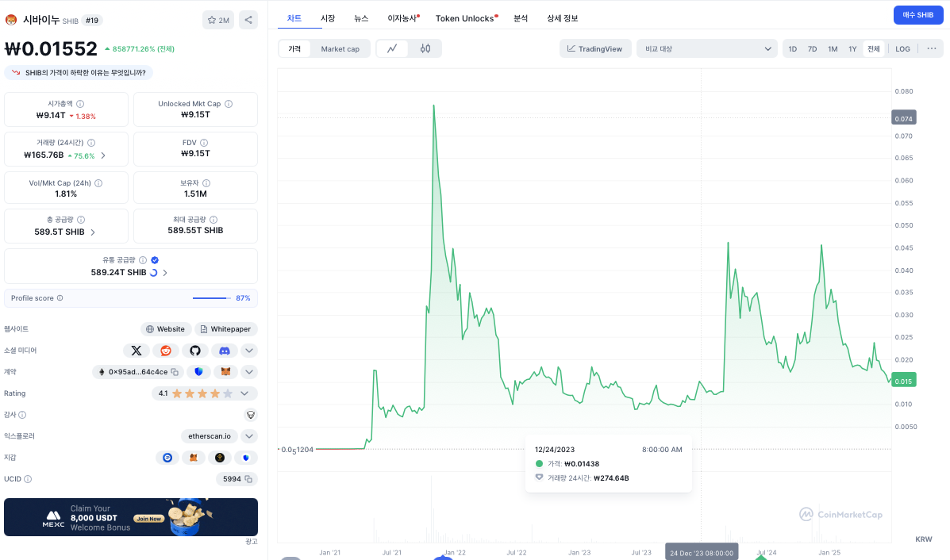Click the SHIB price drop reason prompt
Screen dimensions: 950x560
(79, 73)
